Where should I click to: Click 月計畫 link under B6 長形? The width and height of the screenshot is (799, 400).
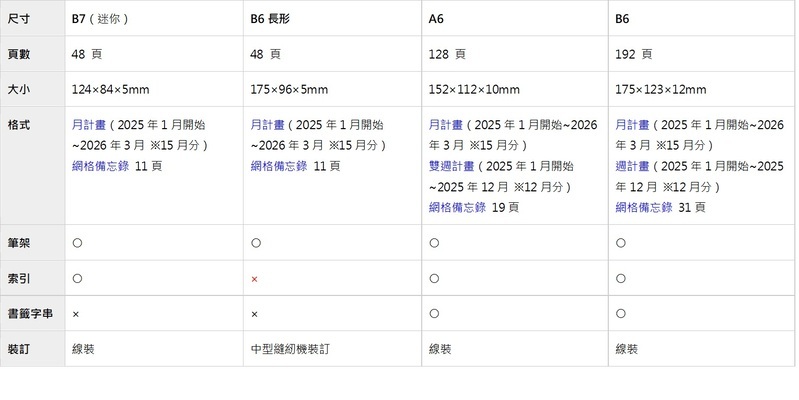(267, 125)
